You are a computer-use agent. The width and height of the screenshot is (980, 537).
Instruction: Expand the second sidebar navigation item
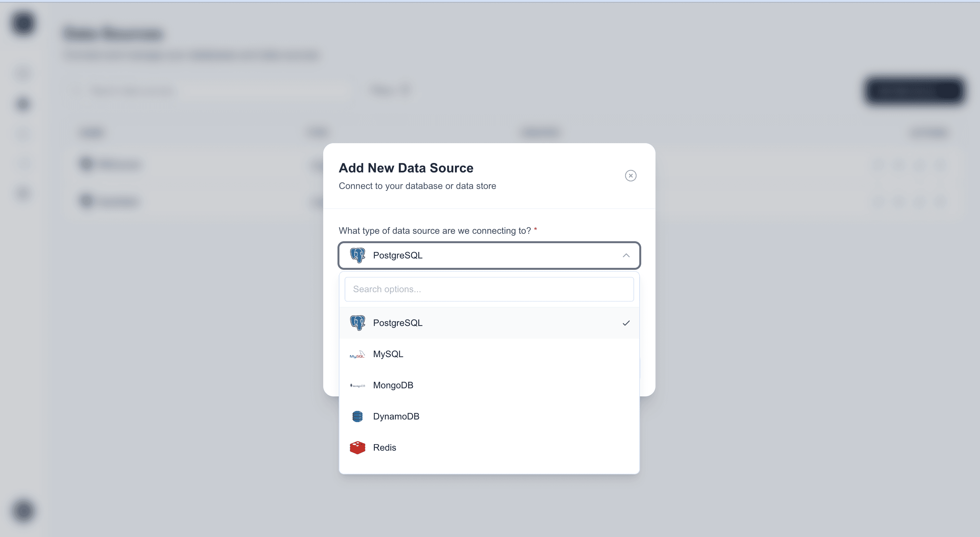(23, 104)
